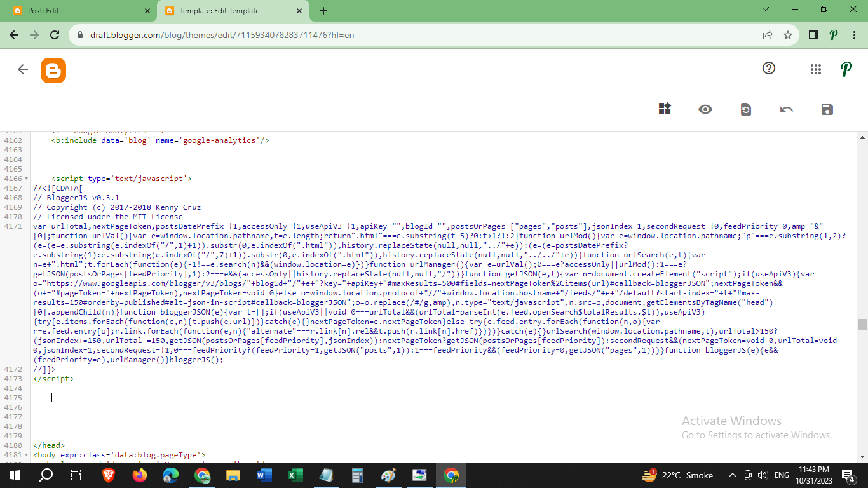Open the Chrome profile P icon
Image resolution: width=868 pixels, height=488 pixels.
(834, 35)
